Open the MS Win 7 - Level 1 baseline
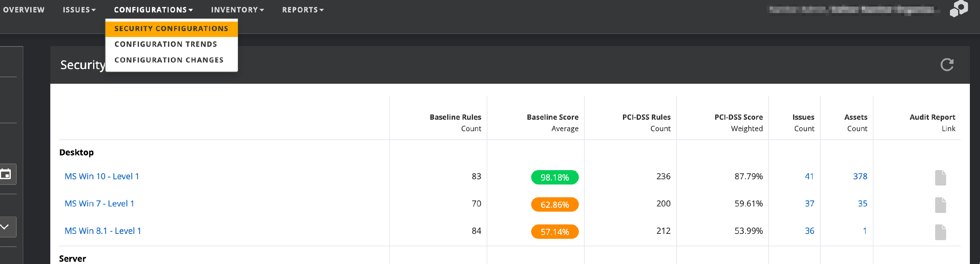Viewport: 980px width, 264px height. tap(99, 203)
